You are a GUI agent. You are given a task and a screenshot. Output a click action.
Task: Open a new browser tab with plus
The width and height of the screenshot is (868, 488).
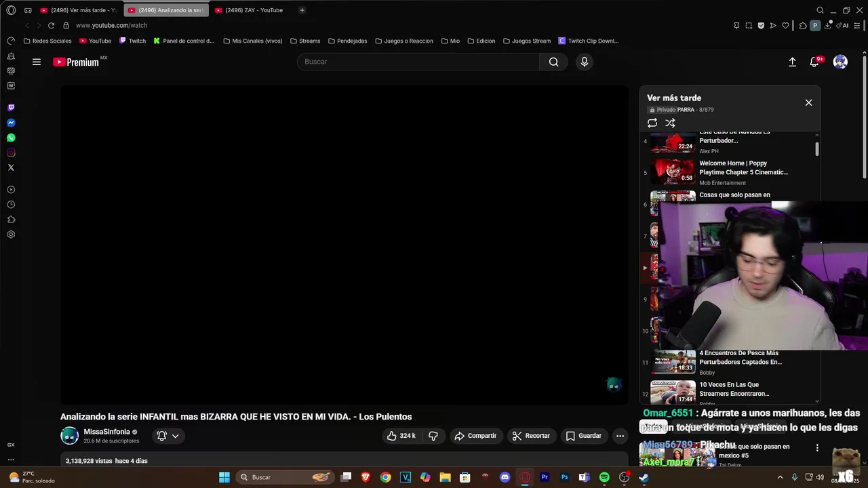302,10
